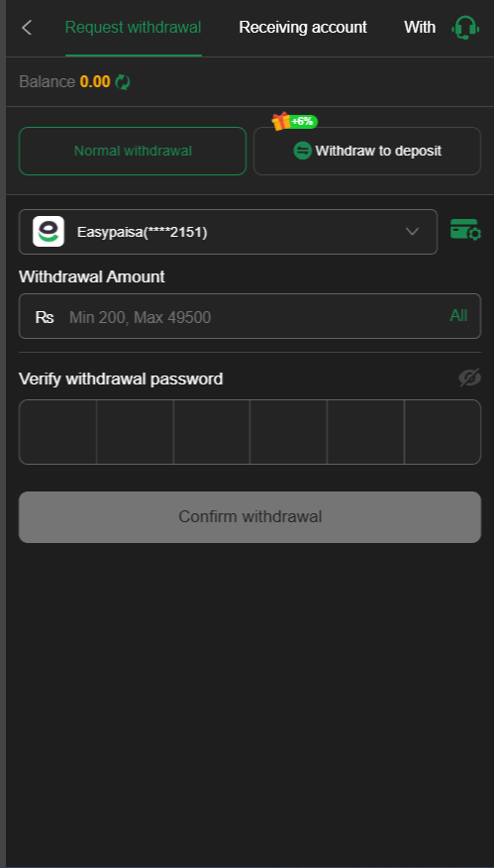Refresh balance with green circular arrows icon
Screen dimensions: 494x868
[x=122, y=82]
